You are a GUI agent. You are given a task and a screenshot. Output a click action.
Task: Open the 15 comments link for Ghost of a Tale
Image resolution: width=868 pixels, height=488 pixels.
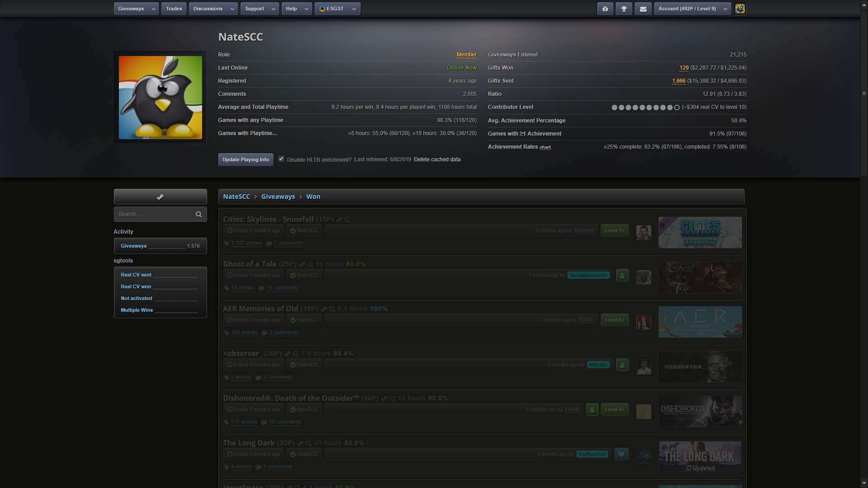(283, 288)
